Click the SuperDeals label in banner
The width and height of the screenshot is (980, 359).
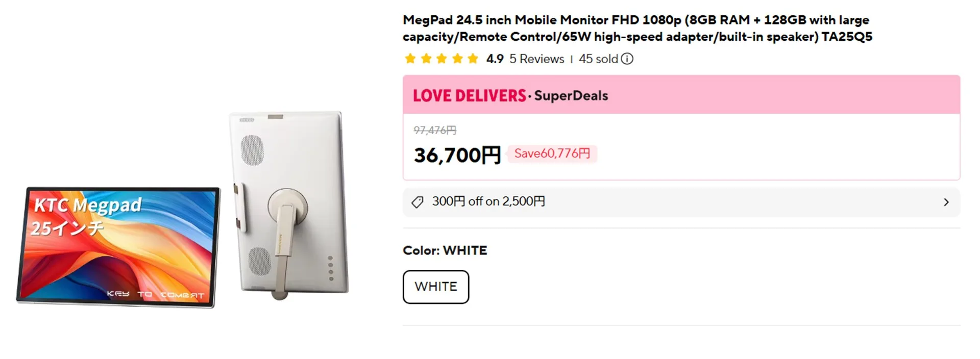(571, 96)
